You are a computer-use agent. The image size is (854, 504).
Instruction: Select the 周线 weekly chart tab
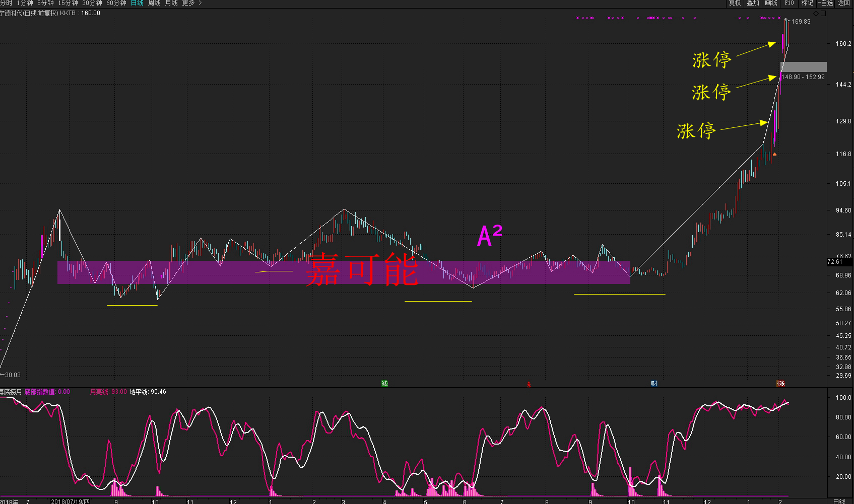[154, 3]
